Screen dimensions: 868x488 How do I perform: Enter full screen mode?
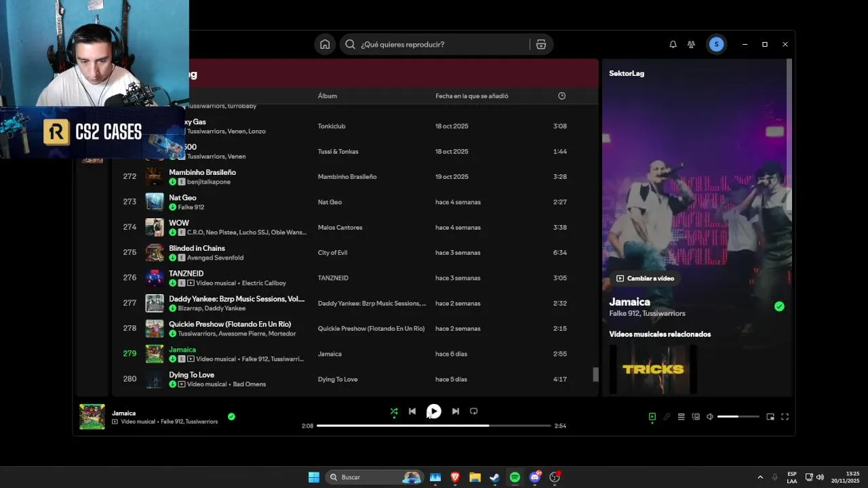point(785,417)
